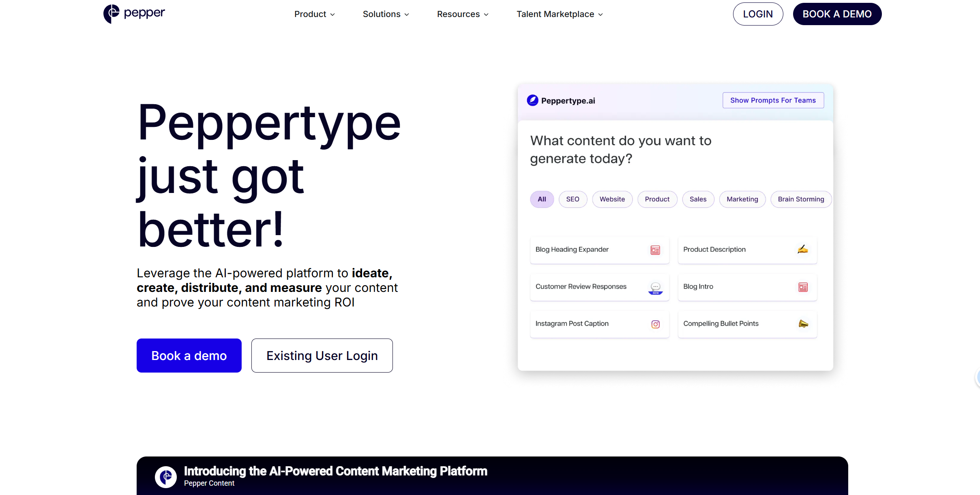The height and width of the screenshot is (495, 980).
Task: Click the Instagram Post Caption icon
Action: 655,324
